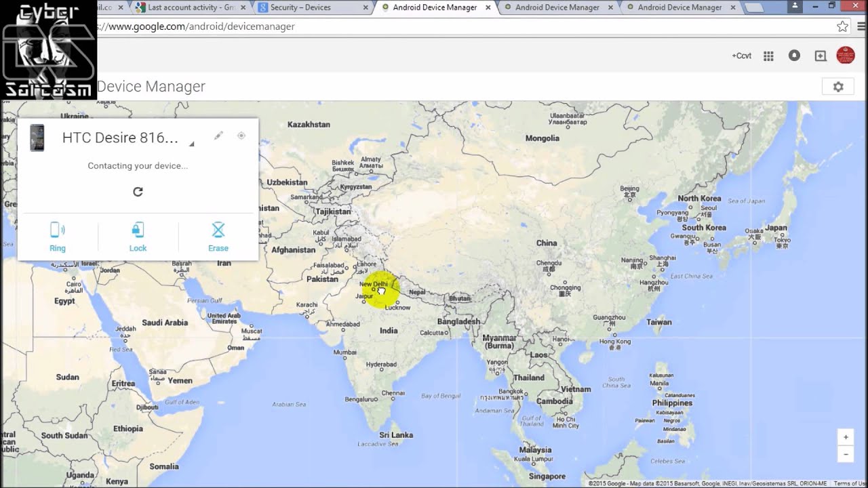Click the Taiwan map label
The width and height of the screenshot is (868, 488).
659,323
